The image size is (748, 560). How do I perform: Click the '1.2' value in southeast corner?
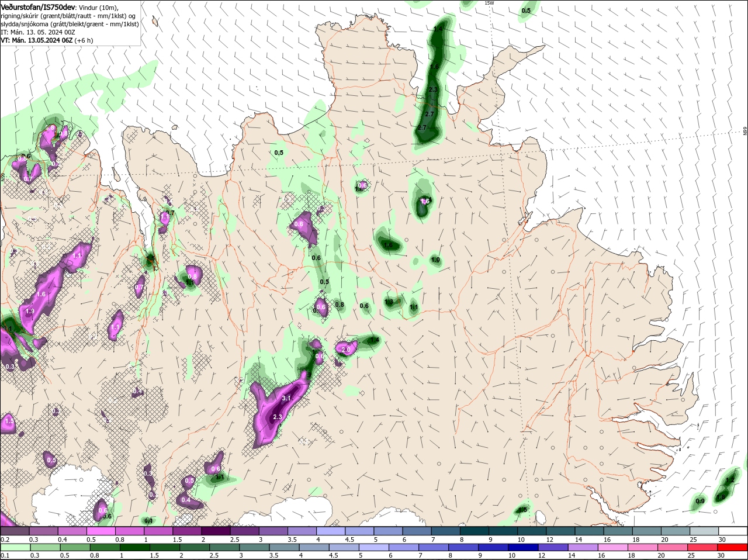(729, 481)
